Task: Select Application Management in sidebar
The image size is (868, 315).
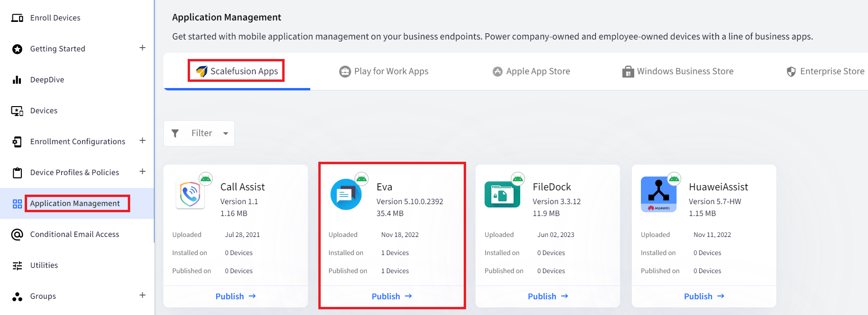Action: click(x=75, y=204)
